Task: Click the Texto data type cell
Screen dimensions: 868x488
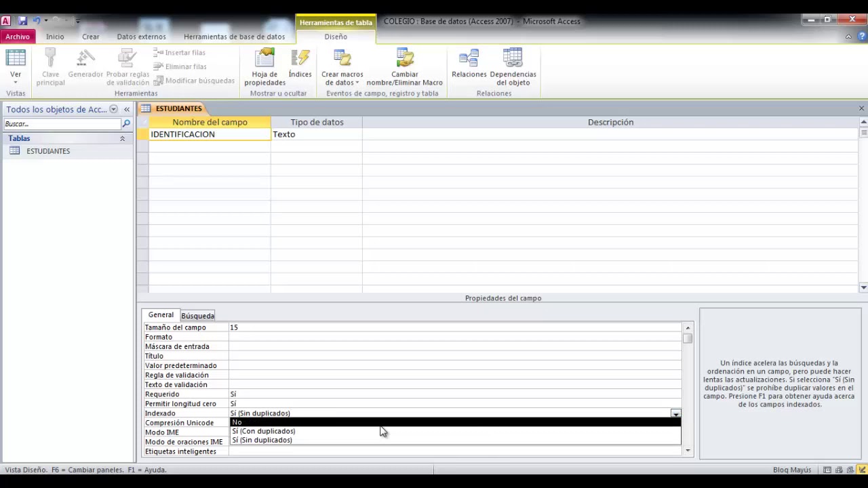Action: (316, 134)
